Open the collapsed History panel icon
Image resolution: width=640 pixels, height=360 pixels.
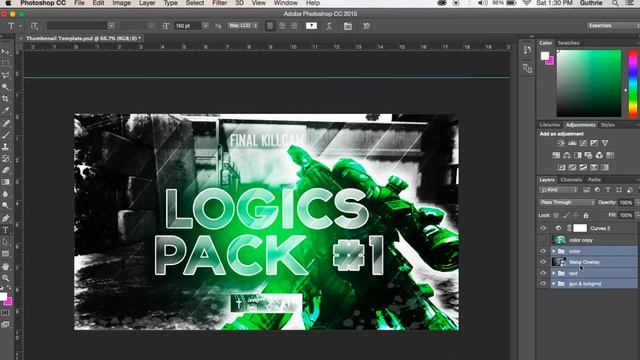point(527,50)
